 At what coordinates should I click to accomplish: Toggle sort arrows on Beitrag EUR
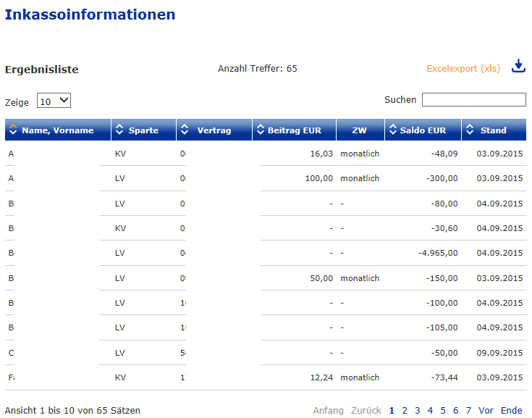coord(261,130)
